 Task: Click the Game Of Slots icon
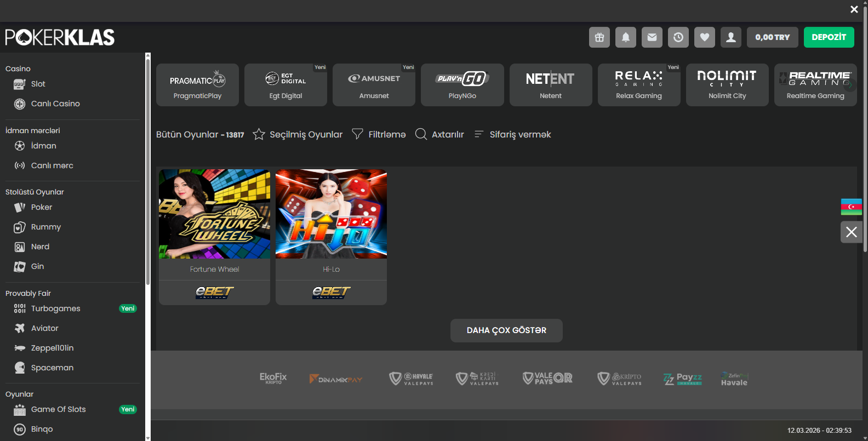tap(20, 409)
